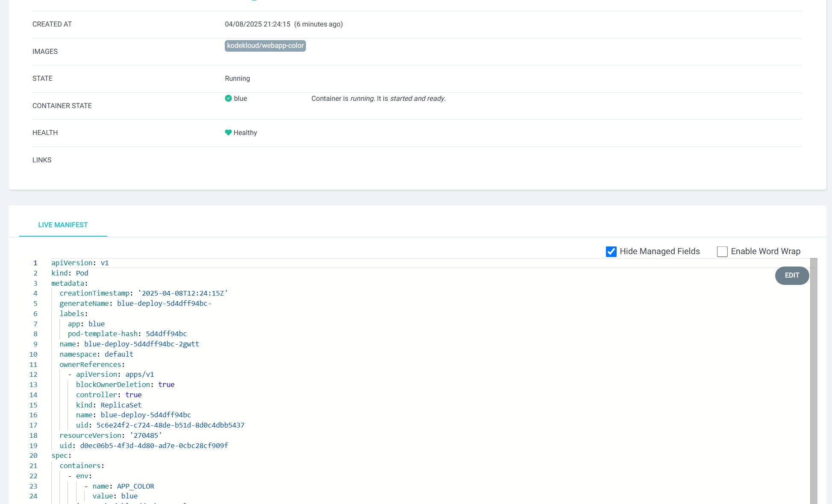Image resolution: width=832 pixels, height=504 pixels.
Task: Click the Healthy status text
Action: (x=245, y=133)
